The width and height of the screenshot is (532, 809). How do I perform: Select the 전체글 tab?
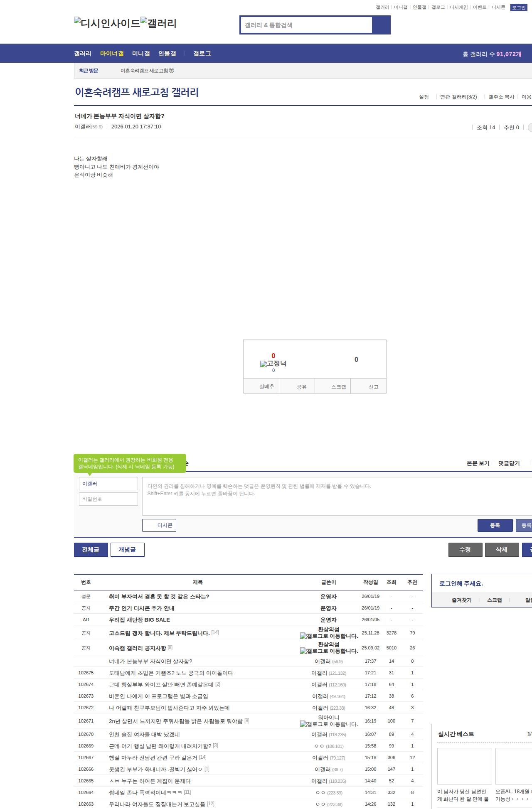91,550
